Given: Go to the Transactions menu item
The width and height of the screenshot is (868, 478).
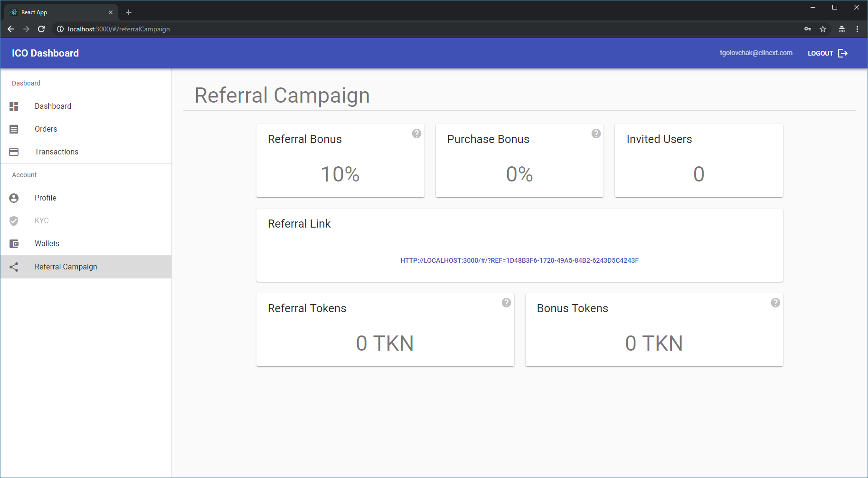Looking at the screenshot, I should (56, 152).
